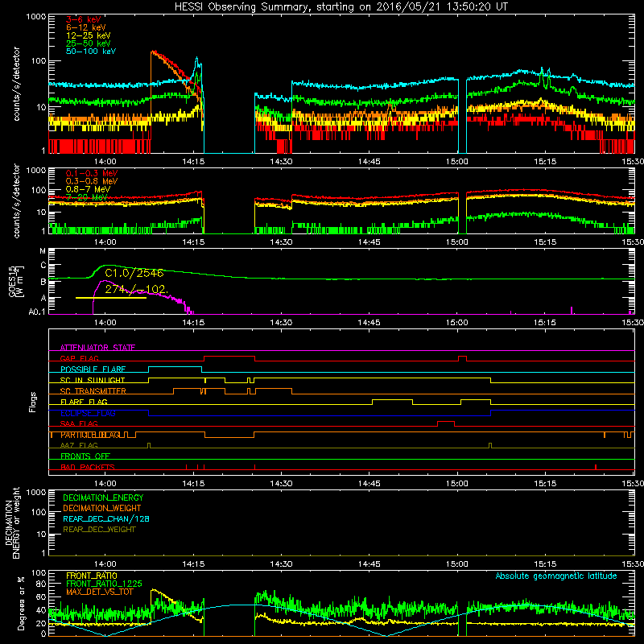
Task: Click the yellow flare interval bar in GOES panel
Action: (x=111, y=298)
